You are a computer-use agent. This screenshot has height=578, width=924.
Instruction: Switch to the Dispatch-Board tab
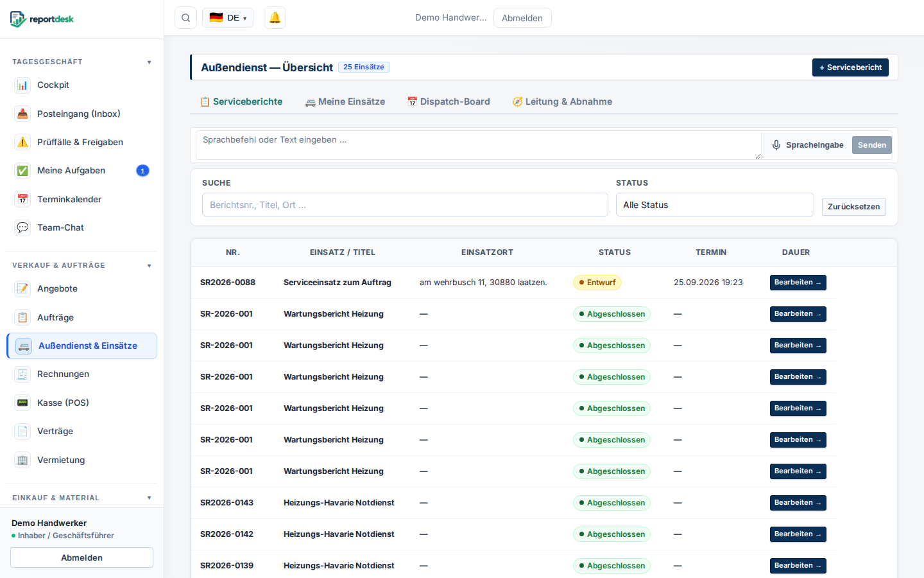(x=449, y=101)
